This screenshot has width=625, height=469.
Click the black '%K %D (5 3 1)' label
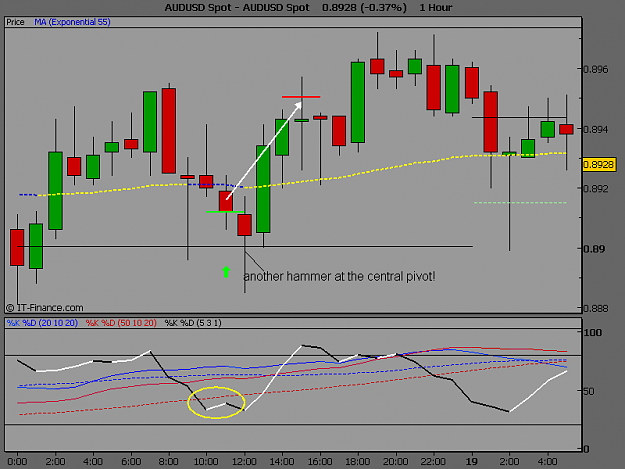point(193,323)
